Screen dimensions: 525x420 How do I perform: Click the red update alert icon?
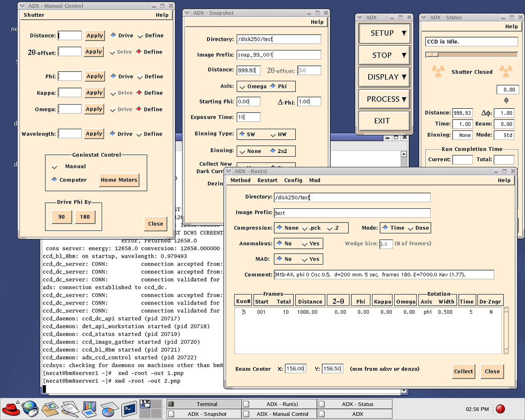click(500, 409)
